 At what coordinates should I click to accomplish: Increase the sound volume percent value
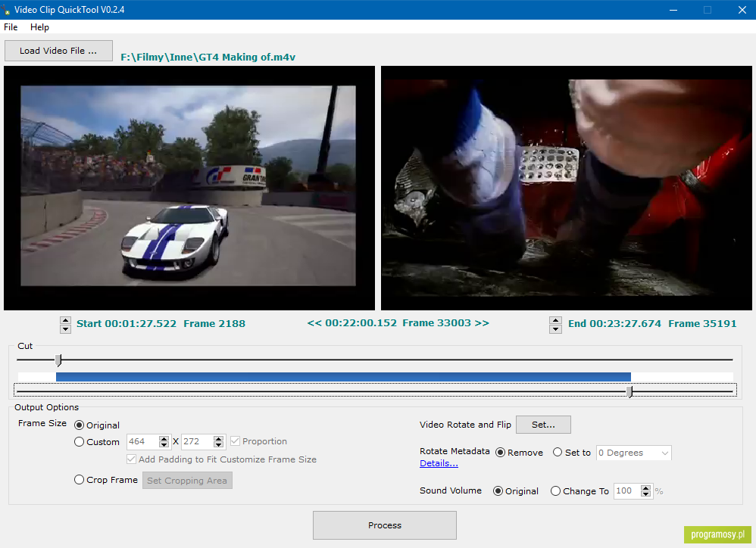coord(645,487)
